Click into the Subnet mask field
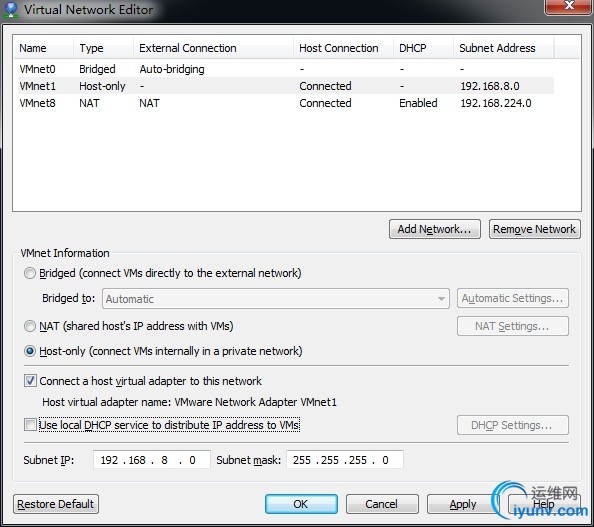 point(345,460)
